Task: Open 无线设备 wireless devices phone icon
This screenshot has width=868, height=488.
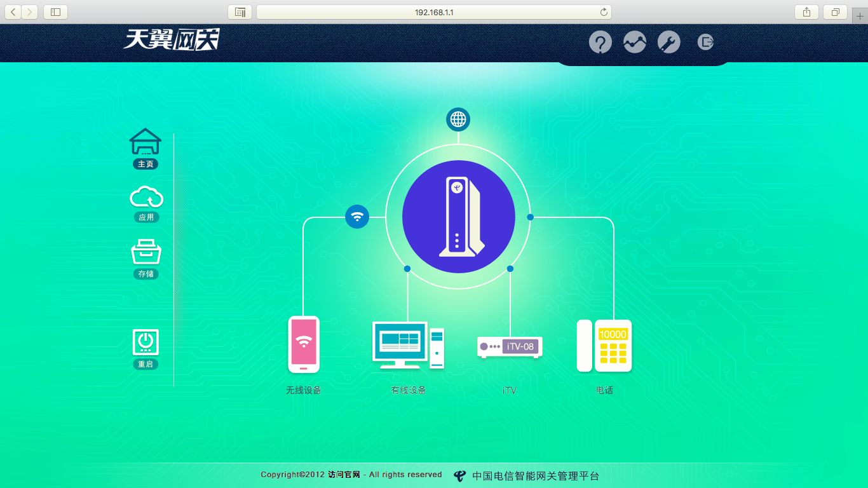Action: 303,344
